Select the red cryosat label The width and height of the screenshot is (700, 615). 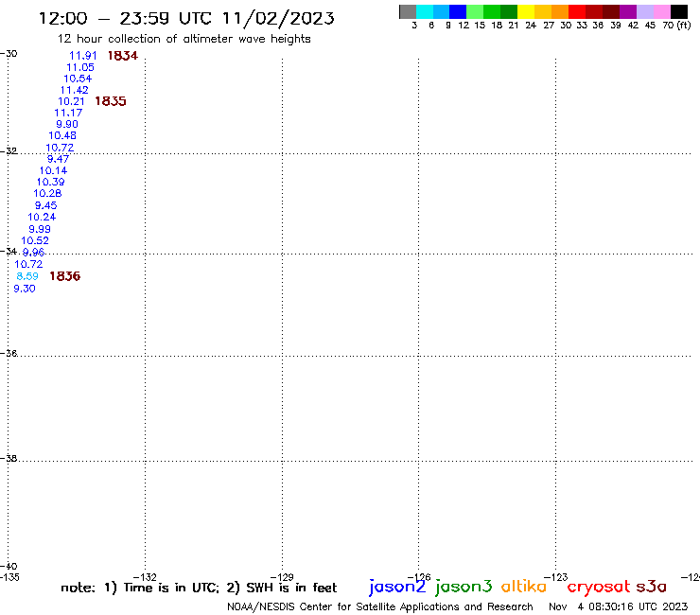coord(599,587)
